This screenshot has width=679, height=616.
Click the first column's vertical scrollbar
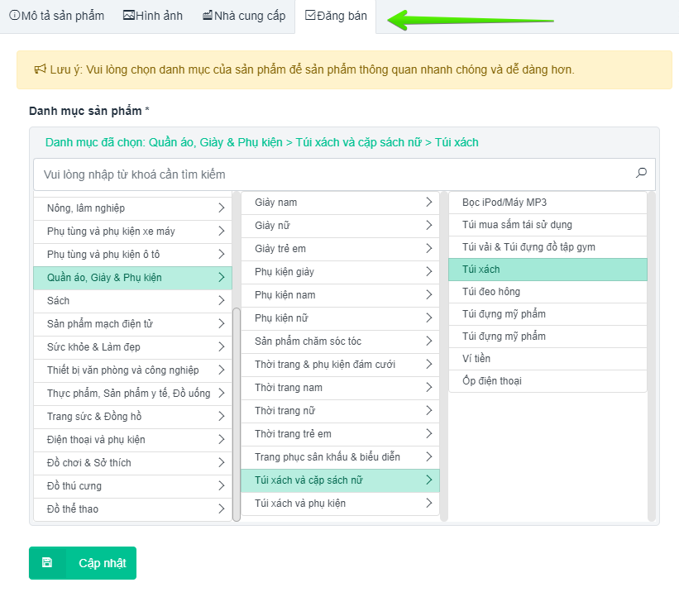[x=237, y=413]
